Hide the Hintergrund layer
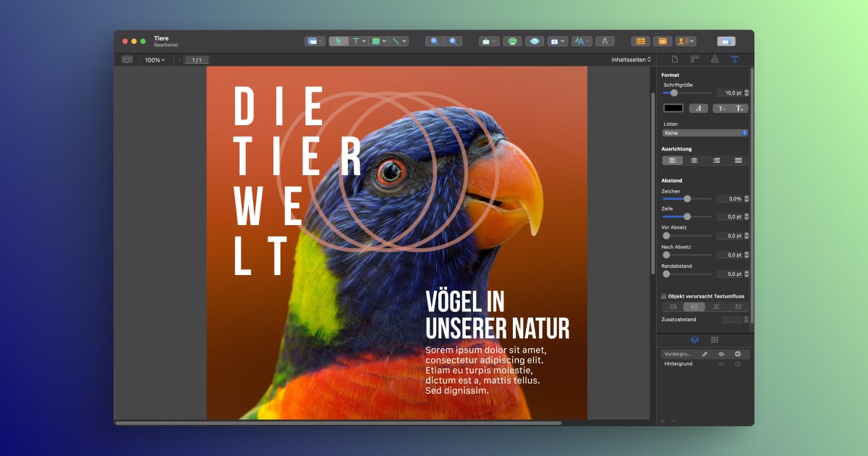The height and width of the screenshot is (456, 868). (x=720, y=363)
